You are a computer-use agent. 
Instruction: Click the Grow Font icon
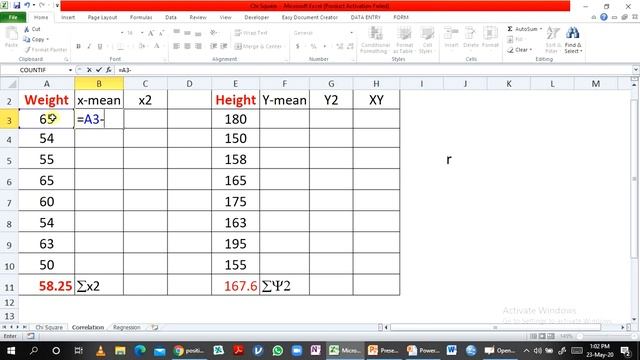(x=151, y=33)
